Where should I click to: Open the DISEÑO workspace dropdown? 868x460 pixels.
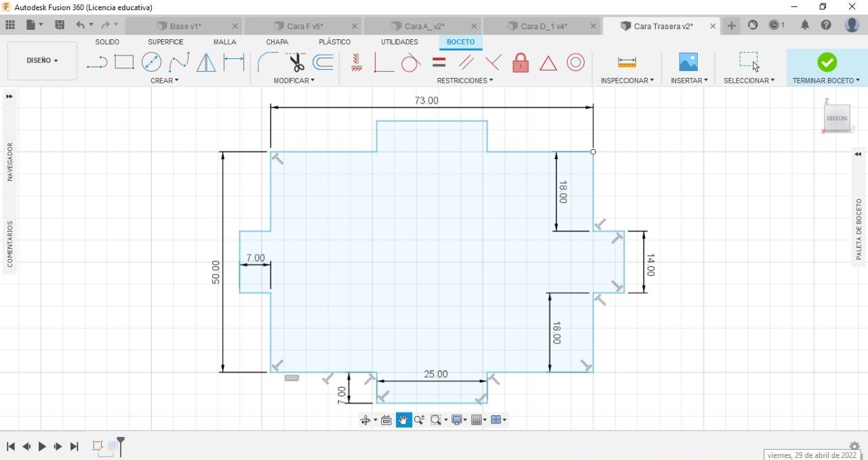coord(42,60)
